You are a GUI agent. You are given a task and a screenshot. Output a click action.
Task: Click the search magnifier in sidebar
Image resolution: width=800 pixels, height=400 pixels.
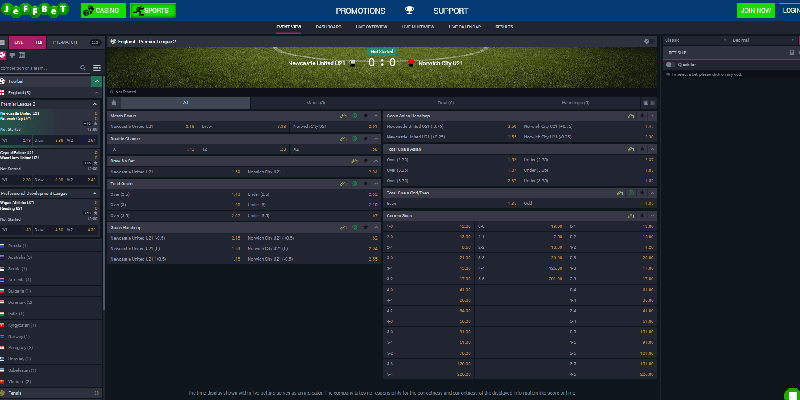tap(83, 68)
